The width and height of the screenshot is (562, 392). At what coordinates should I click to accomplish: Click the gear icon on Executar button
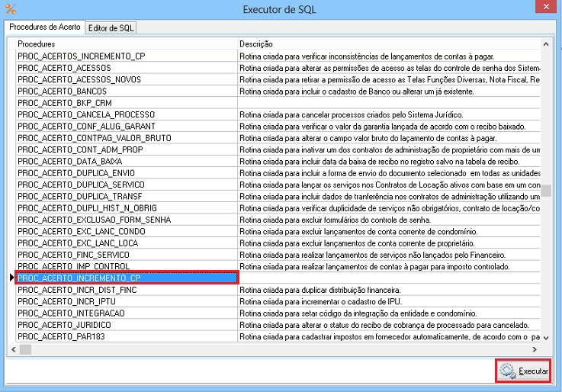(x=507, y=371)
